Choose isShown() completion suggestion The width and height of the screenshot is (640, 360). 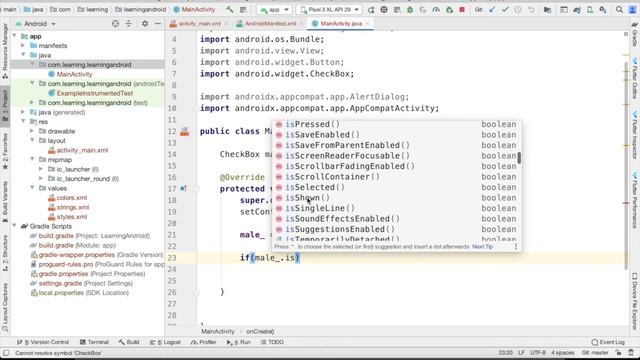point(396,198)
